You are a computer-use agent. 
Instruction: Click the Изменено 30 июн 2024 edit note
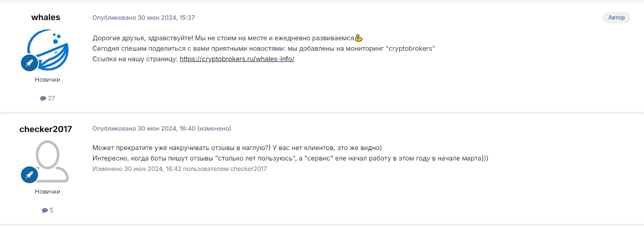(x=180, y=169)
